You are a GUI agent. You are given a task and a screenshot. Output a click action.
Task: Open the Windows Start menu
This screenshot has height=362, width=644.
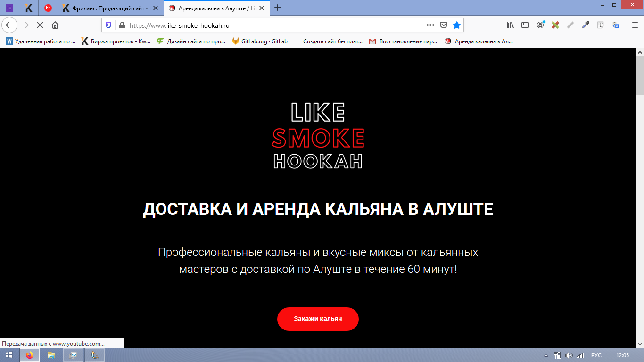(x=9, y=355)
